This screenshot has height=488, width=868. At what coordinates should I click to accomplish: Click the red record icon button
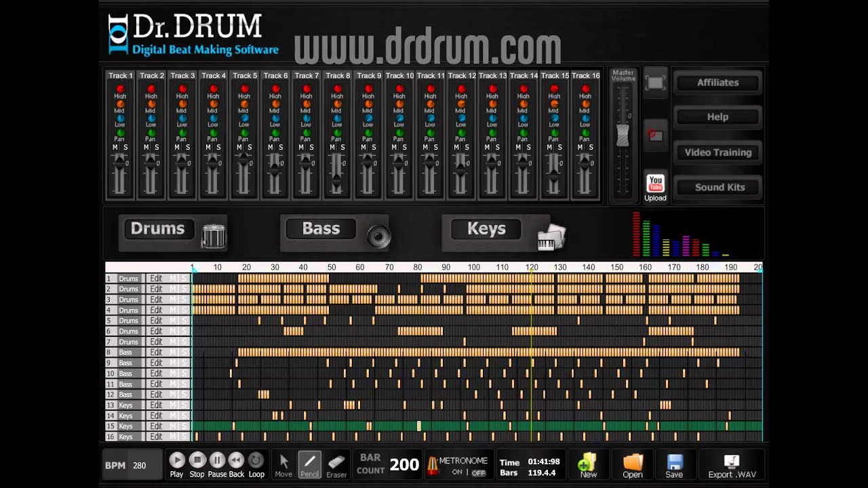(655, 136)
